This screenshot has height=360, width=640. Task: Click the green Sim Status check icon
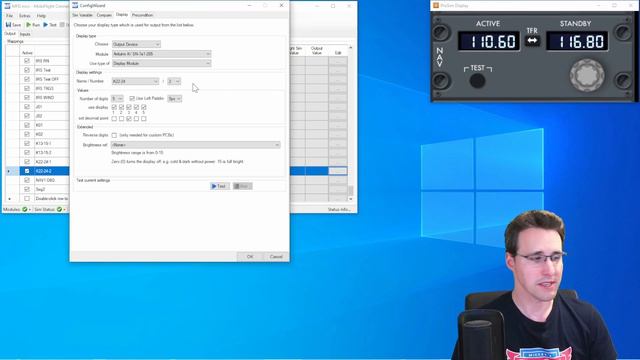pos(59,209)
